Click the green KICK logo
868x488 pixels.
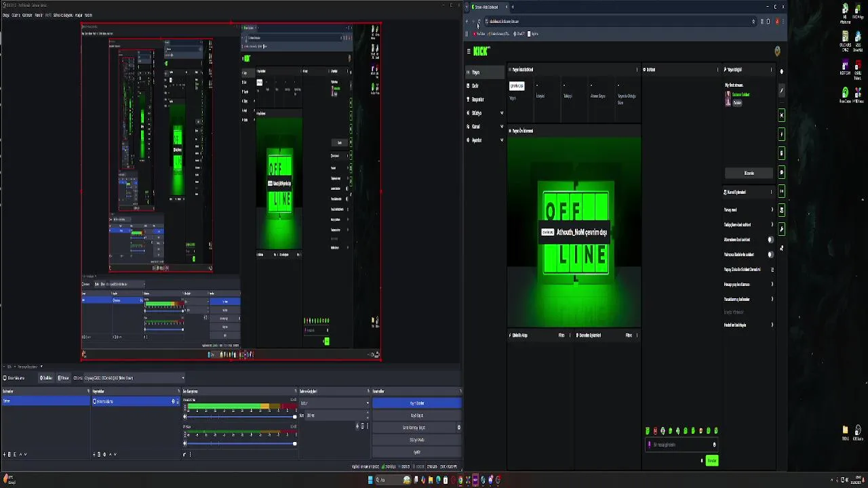481,51
